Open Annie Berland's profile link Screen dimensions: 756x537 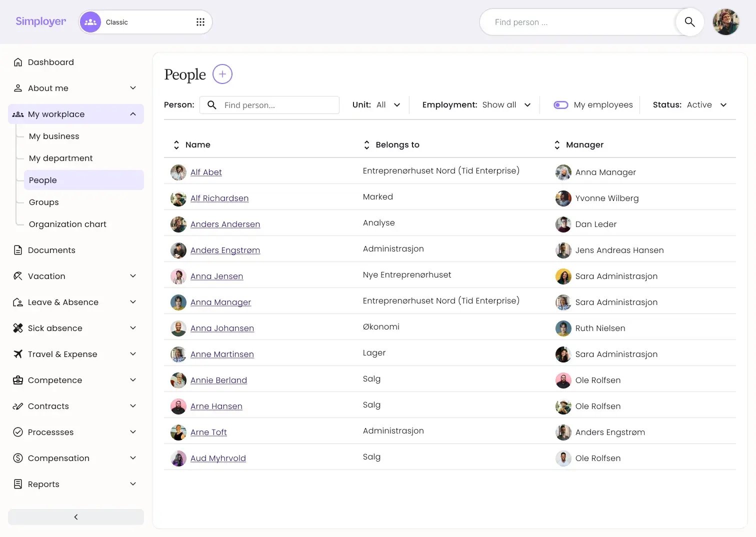coord(218,380)
